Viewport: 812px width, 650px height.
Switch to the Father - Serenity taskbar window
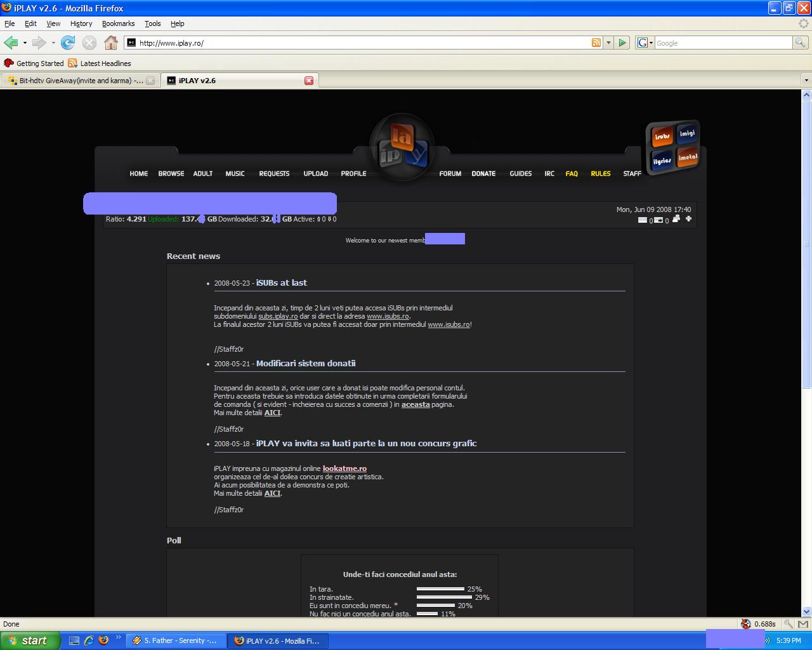[175, 640]
